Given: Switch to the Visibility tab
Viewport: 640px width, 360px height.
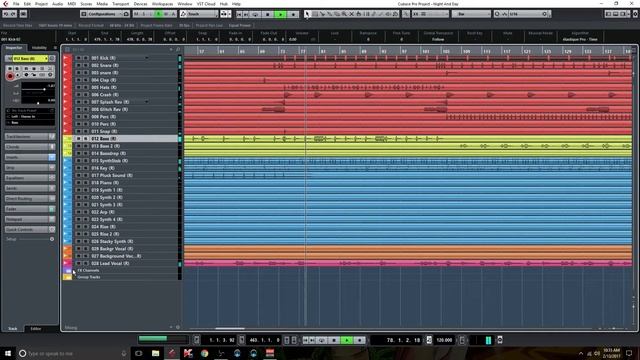Looking at the screenshot, I should coord(39,48).
